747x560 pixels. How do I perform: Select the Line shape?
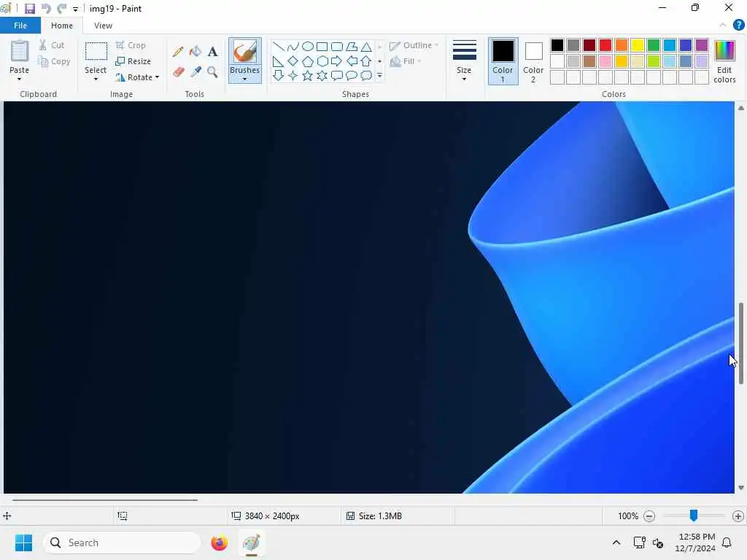tap(278, 46)
